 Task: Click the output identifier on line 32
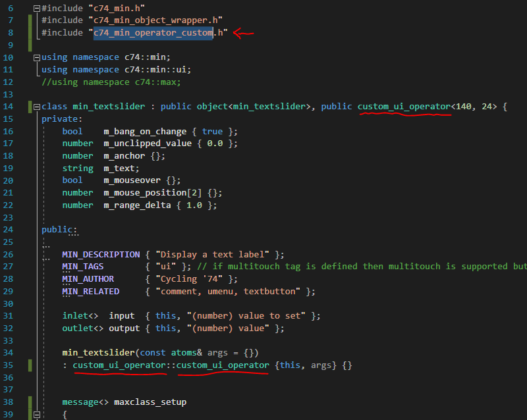(124, 328)
